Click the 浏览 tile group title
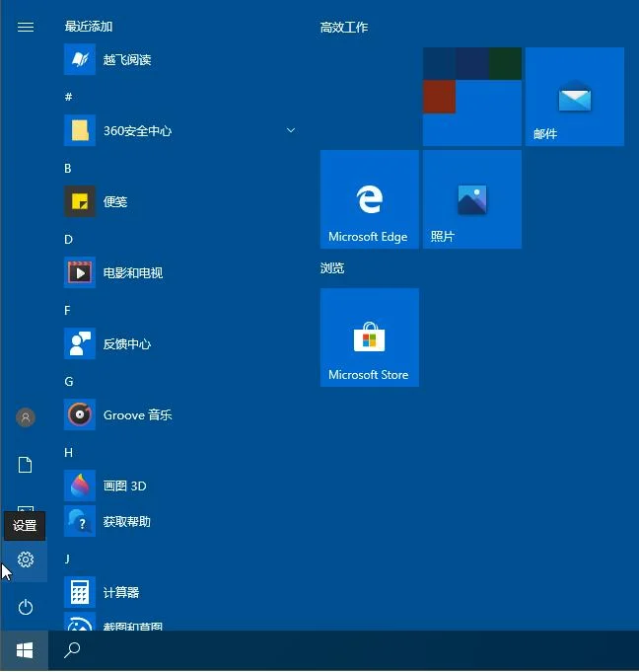Image resolution: width=639 pixels, height=672 pixels. [332, 268]
